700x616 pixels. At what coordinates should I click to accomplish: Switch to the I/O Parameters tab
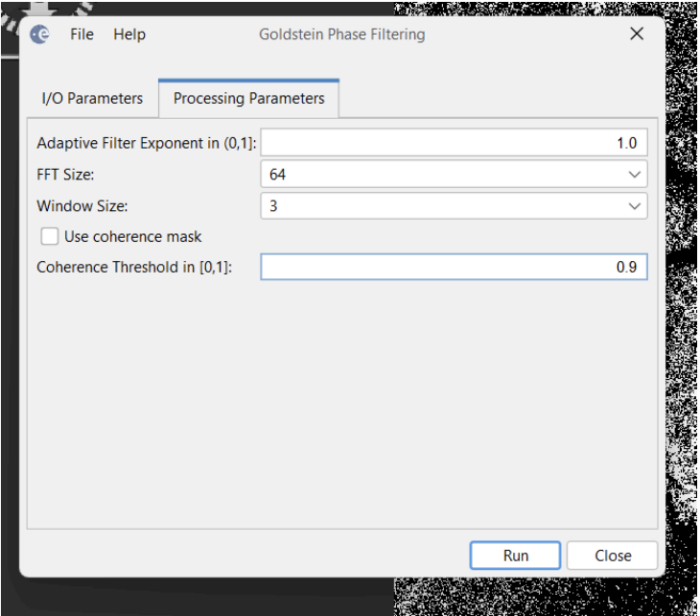pyautogui.click(x=92, y=98)
